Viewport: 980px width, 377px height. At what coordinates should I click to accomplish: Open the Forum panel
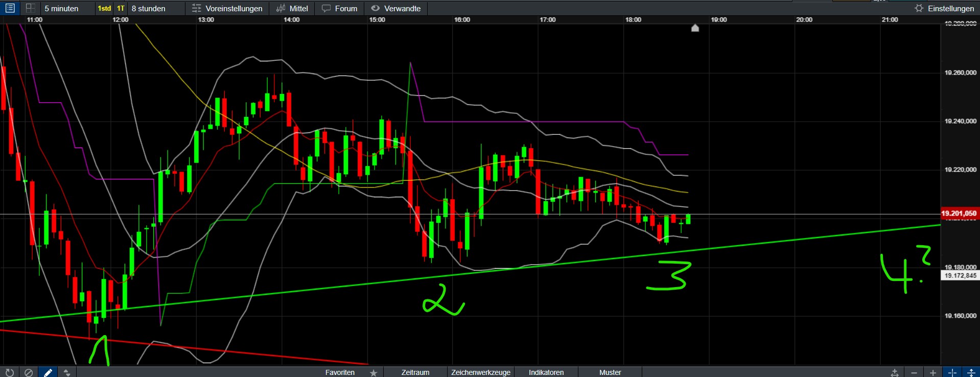pos(340,8)
